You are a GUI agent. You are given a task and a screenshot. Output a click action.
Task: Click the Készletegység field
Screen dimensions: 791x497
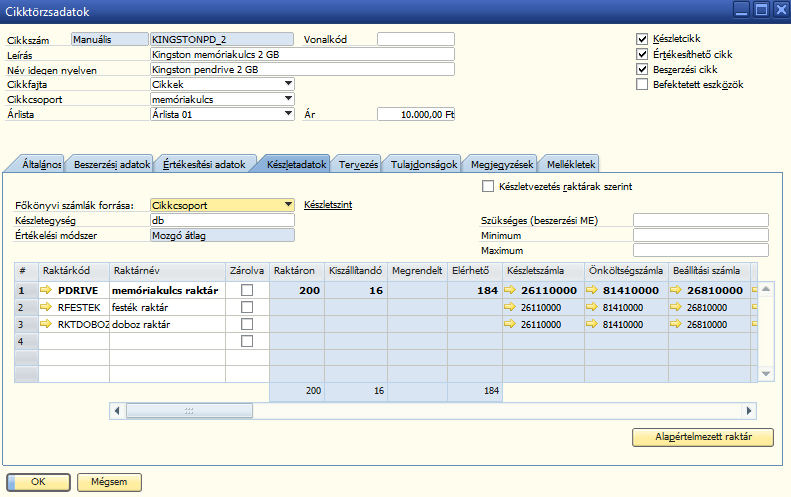pyautogui.click(x=222, y=220)
